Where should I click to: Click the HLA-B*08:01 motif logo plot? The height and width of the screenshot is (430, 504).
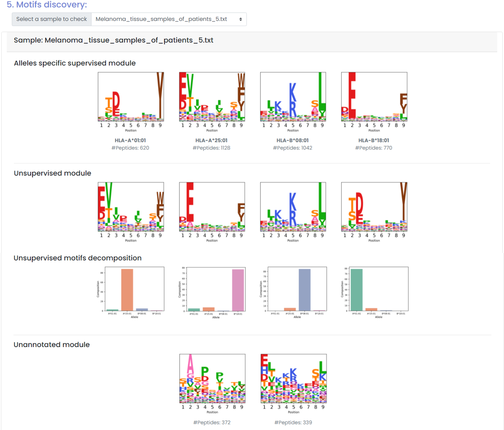coord(293,97)
